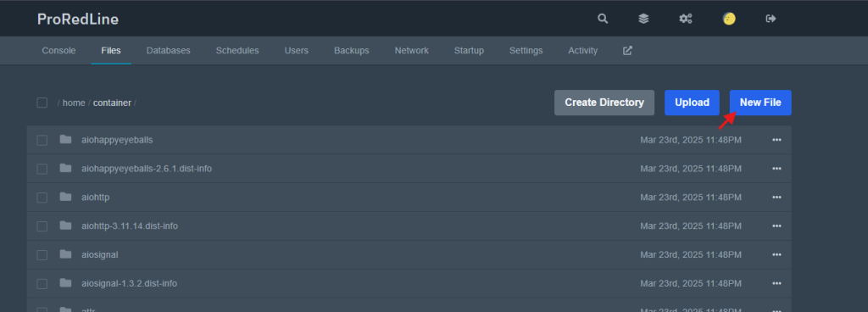Screen dimensions: 868x312
Task: Open the three-dot menu for aiosignal-1.3.2.dist-info
Action: pyautogui.click(x=776, y=284)
